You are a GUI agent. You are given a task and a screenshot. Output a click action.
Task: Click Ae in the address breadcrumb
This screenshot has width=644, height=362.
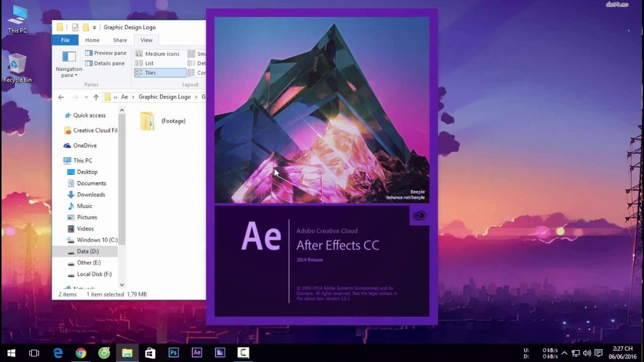coord(125,97)
